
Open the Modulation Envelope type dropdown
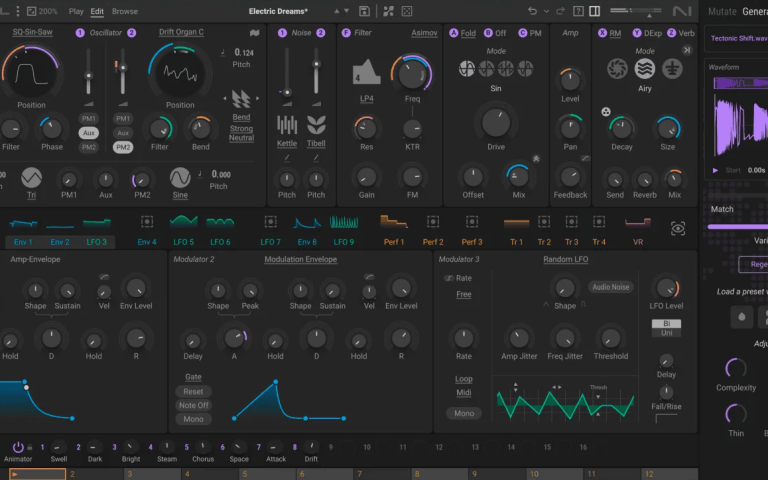point(300,259)
